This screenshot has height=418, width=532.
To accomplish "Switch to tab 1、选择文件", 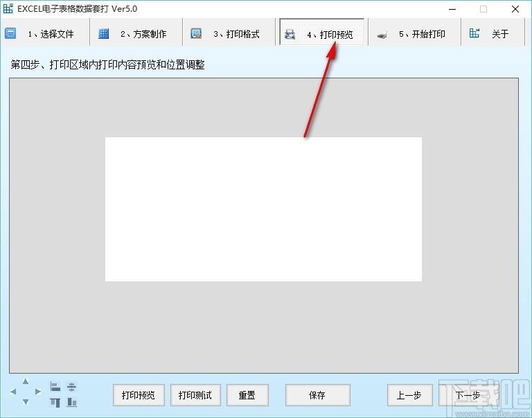I will (x=45, y=33).
